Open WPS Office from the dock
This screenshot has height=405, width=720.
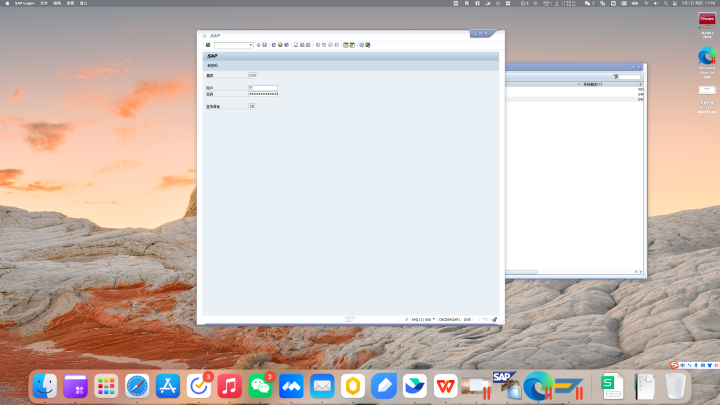click(445, 386)
